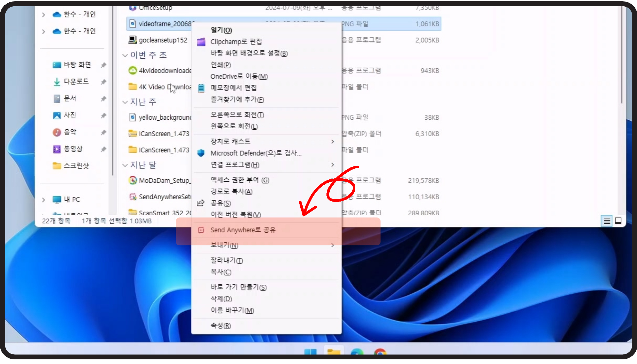The width and height of the screenshot is (637, 364).
Task: Click the Chrome icon on taskbar
Action: 380,352
